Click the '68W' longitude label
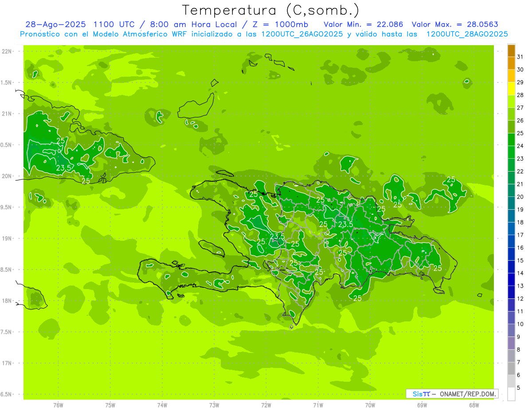This screenshot has height=411, width=532. [474, 405]
